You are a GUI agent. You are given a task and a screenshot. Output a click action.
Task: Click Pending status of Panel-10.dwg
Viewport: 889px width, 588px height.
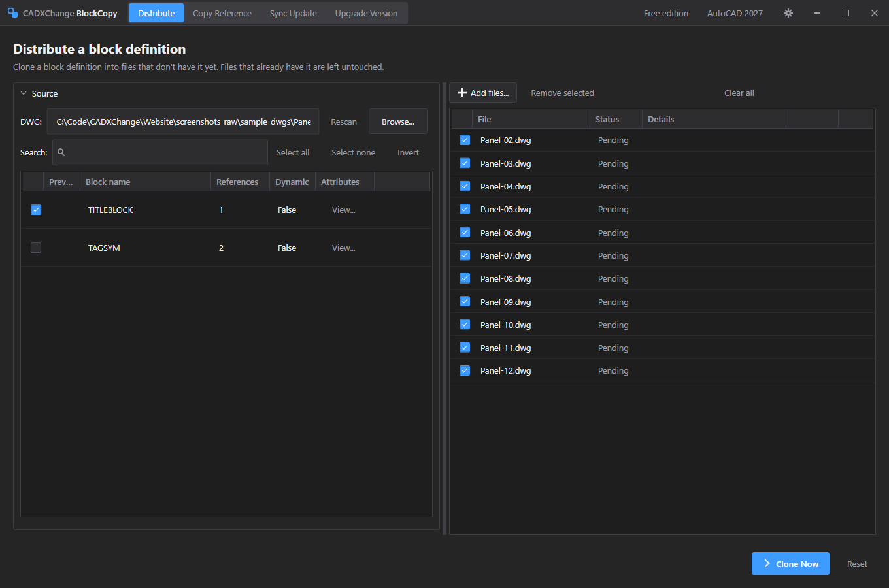point(613,325)
